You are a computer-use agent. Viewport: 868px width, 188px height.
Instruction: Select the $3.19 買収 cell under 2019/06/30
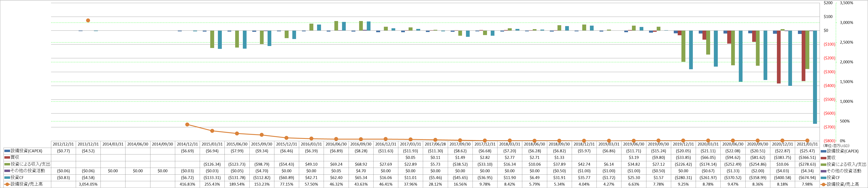tap(634, 158)
